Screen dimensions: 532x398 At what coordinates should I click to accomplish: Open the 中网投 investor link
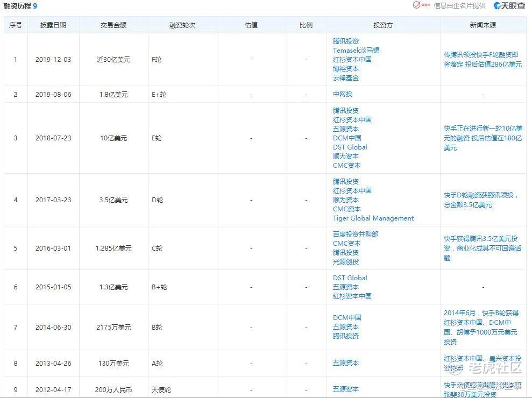click(343, 94)
